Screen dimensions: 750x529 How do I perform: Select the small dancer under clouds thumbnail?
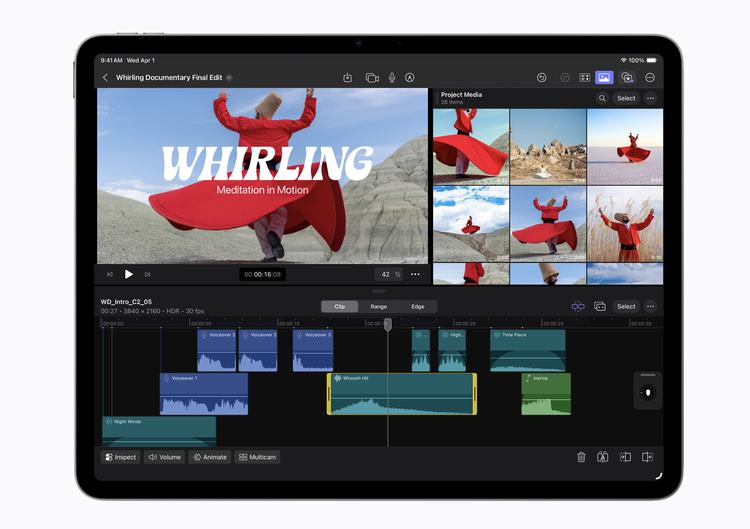click(471, 224)
